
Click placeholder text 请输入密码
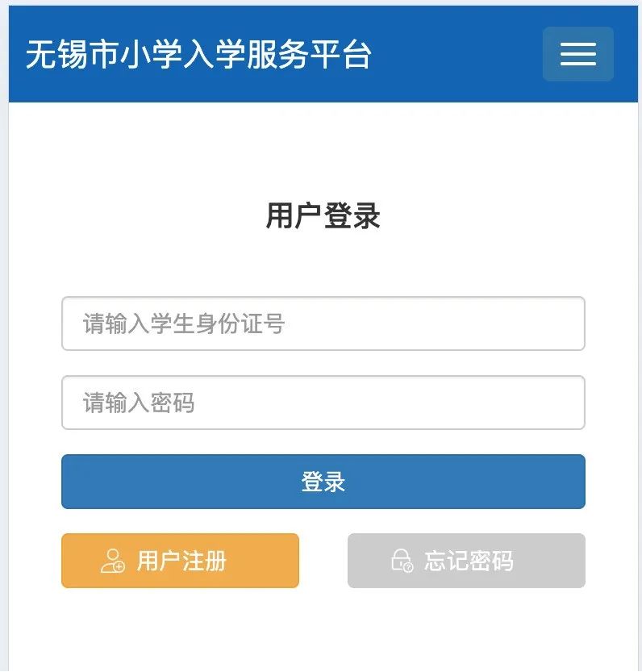(x=139, y=403)
